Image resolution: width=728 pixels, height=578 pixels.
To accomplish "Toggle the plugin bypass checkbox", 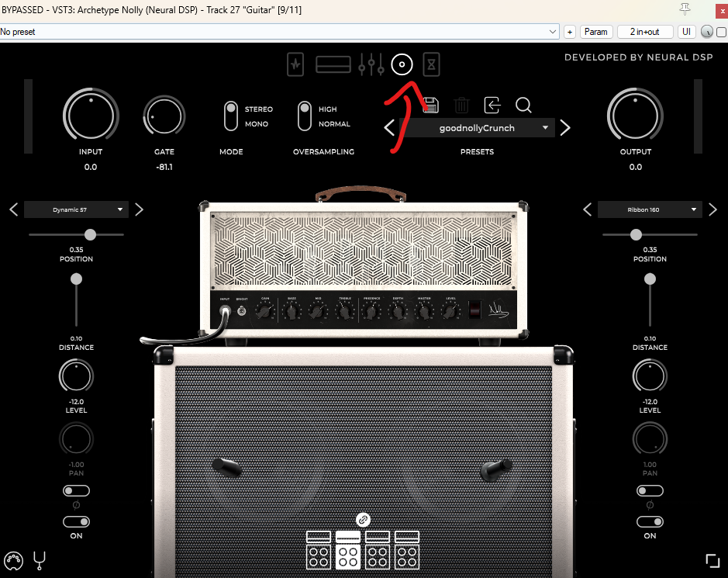I will point(722,32).
